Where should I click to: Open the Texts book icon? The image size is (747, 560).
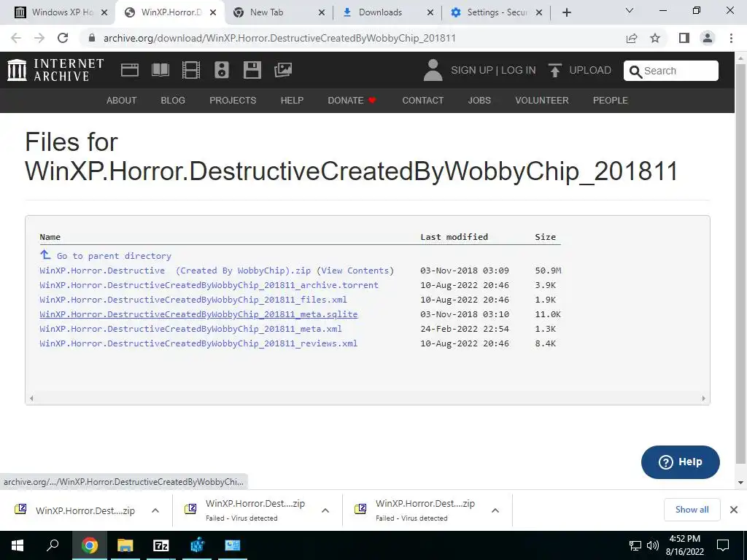(x=160, y=70)
